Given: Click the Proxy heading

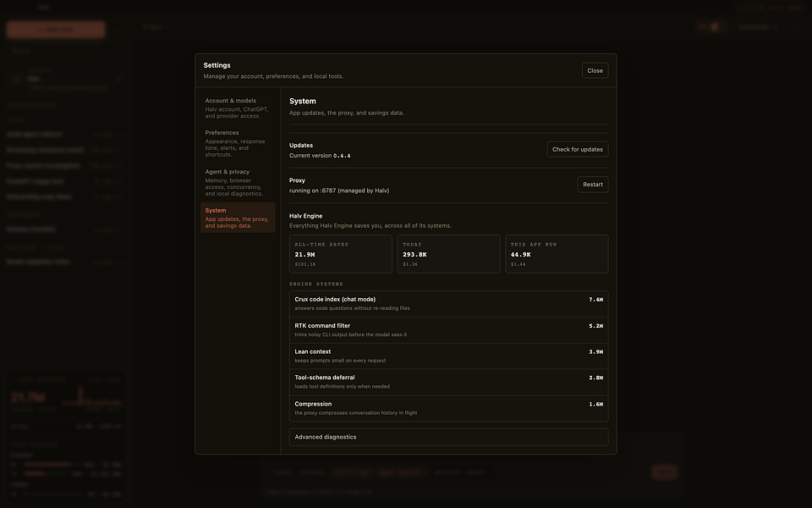Looking at the screenshot, I should (x=297, y=180).
